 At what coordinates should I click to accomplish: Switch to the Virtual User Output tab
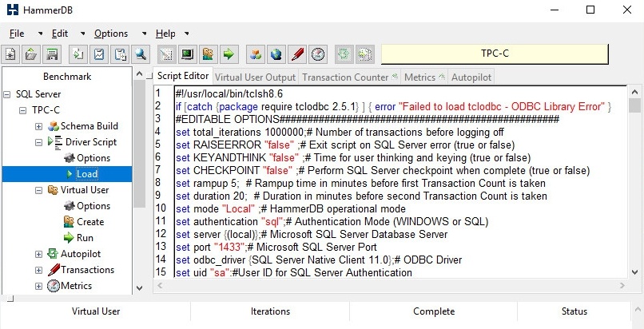tap(255, 77)
